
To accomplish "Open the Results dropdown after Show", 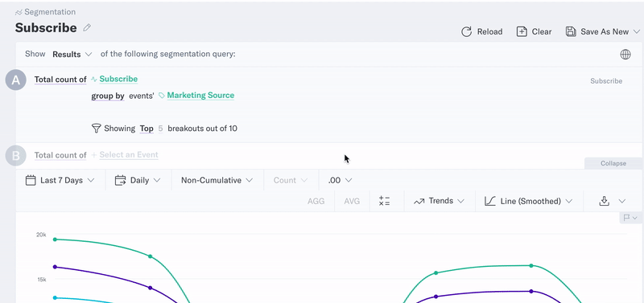I will pyautogui.click(x=72, y=54).
